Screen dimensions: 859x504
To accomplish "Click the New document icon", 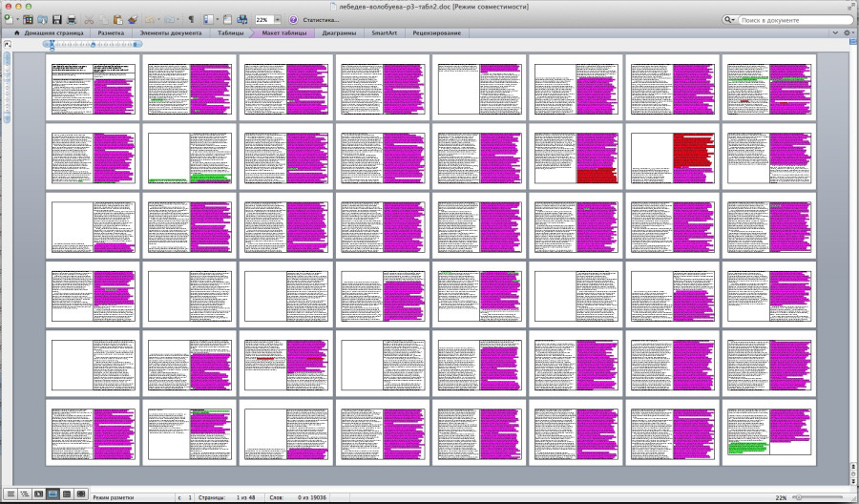I will tap(7, 19).
